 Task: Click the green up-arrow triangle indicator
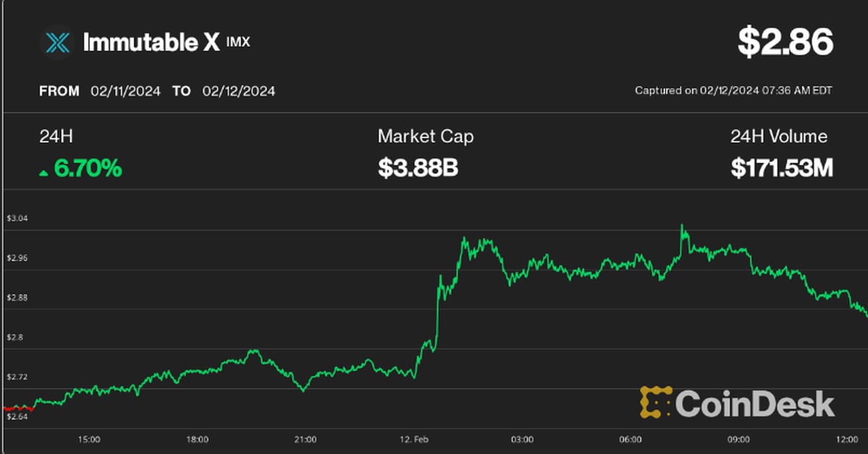(44, 172)
